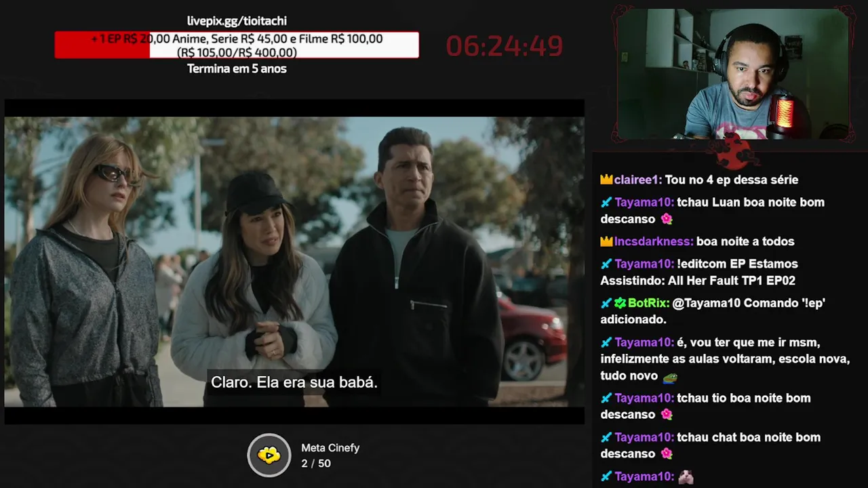Click the crown badge beside lncsdarkness
This screenshot has height=488, width=868.
click(606, 241)
